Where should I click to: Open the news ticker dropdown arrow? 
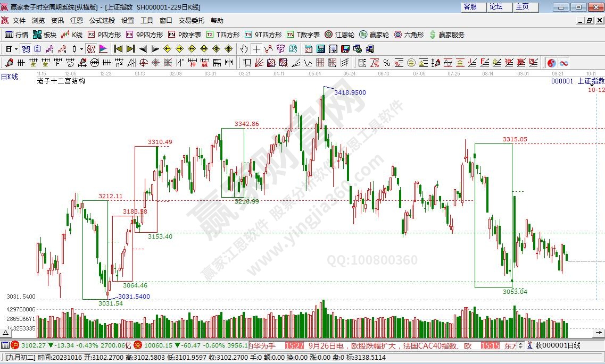tap(520, 345)
